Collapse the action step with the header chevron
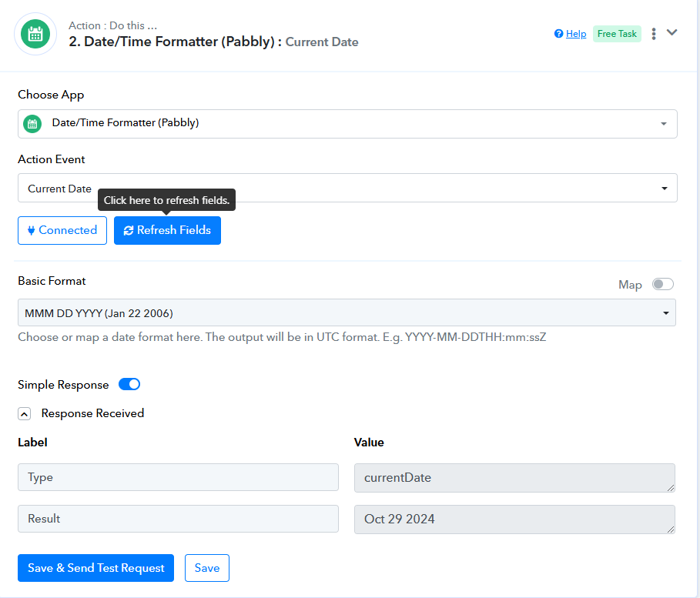Image resolution: width=700 pixels, height=598 pixels. tap(672, 32)
